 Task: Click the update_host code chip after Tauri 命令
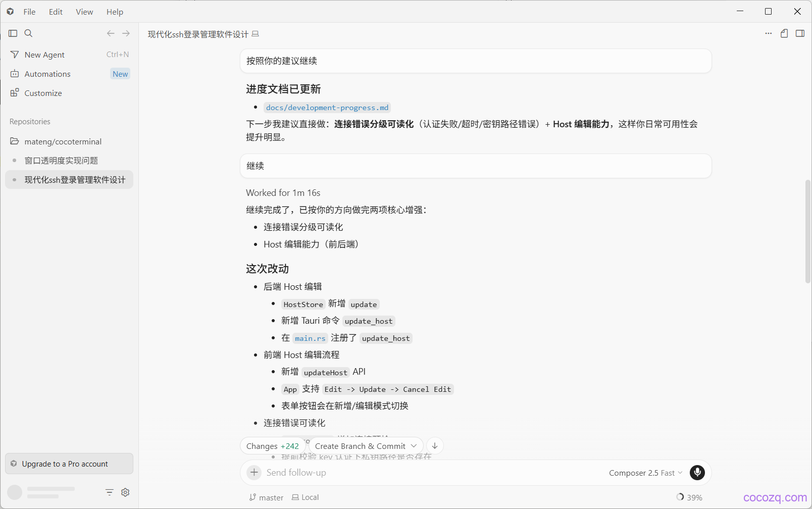(x=369, y=321)
